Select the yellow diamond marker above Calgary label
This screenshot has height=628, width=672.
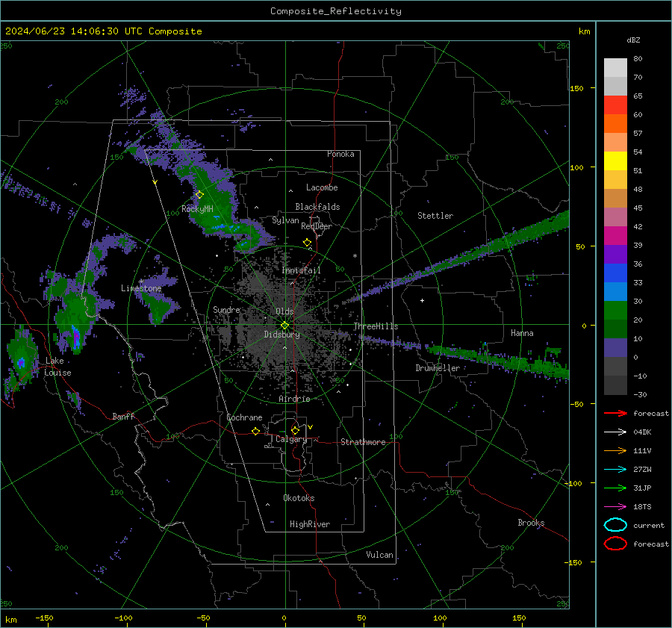295,430
